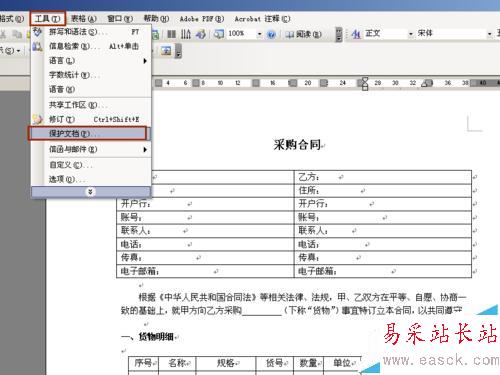Click the 货号 table header cell

point(275,363)
